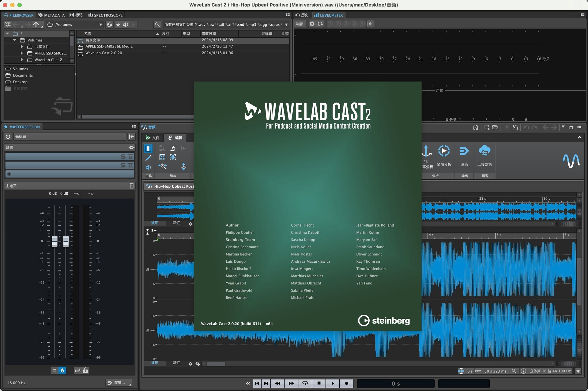This screenshot has height=391, width=588.
Task: Click the 无标题 preset name field
Action: tap(70, 137)
